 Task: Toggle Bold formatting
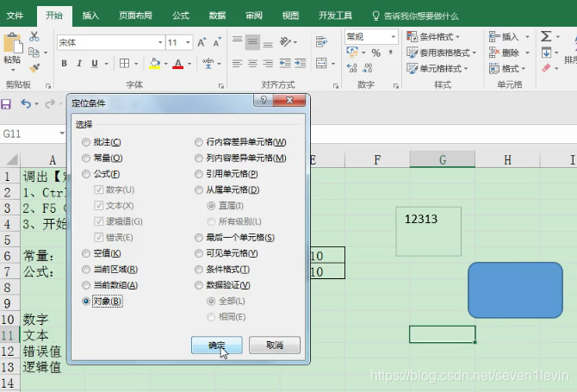click(64, 63)
